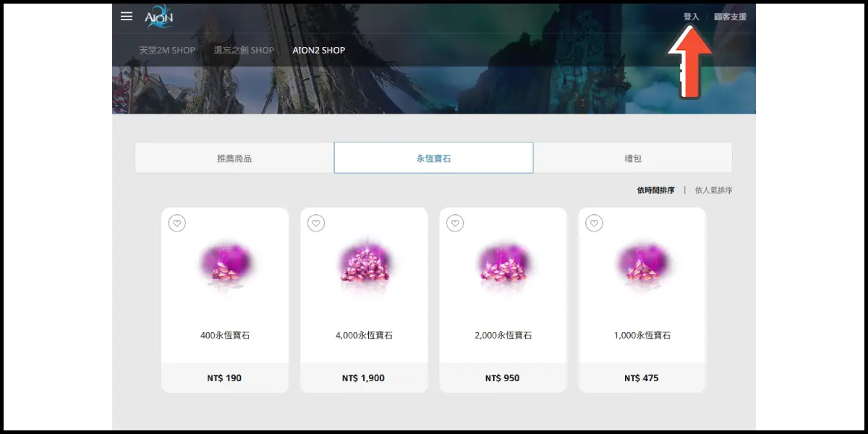
Task: Open 顧客支援 customer support link
Action: pyautogui.click(x=730, y=17)
